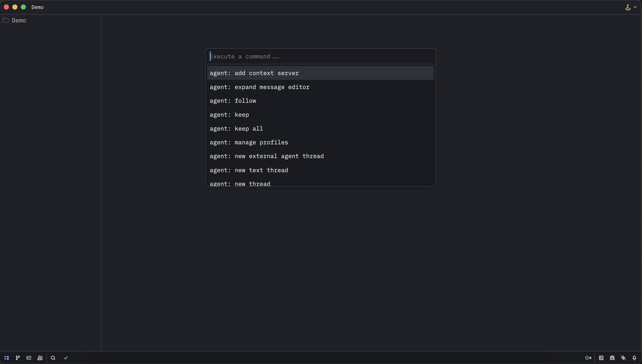Image resolution: width=642 pixels, height=364 pixels.
Task: Open the diagnostics checkmark in the status bar
Action: coord(66,358)
